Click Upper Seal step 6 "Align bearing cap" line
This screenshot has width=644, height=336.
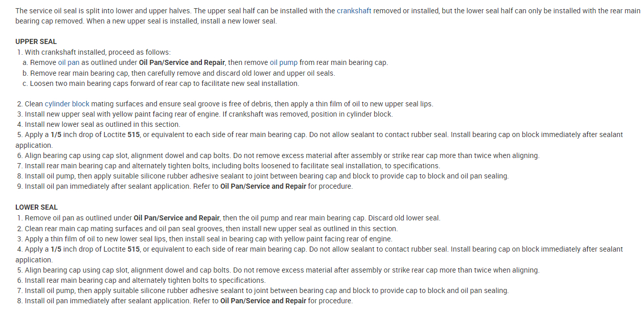coord(282,155)
